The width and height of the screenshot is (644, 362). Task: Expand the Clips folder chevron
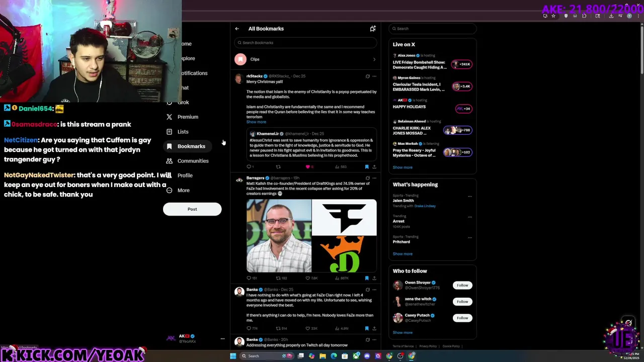tap(374, 59)
